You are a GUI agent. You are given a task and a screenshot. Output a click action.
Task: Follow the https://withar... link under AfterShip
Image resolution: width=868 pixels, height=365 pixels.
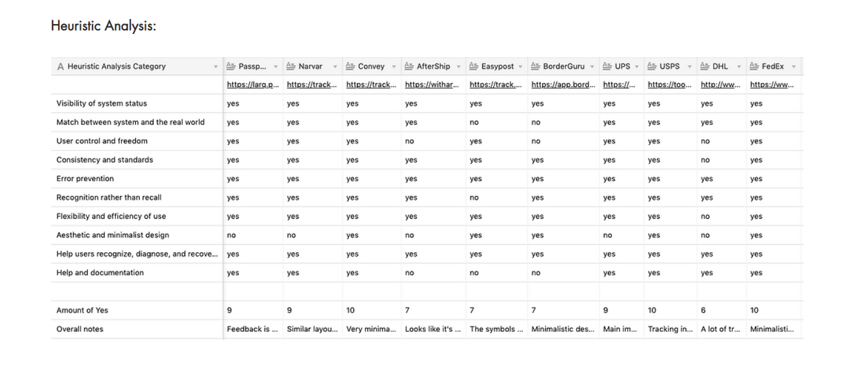point(432,85)
